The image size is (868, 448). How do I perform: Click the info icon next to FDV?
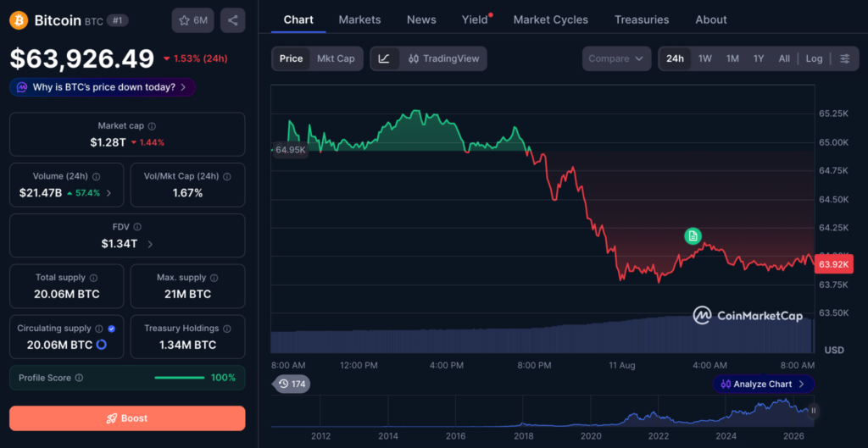point(137,227)
